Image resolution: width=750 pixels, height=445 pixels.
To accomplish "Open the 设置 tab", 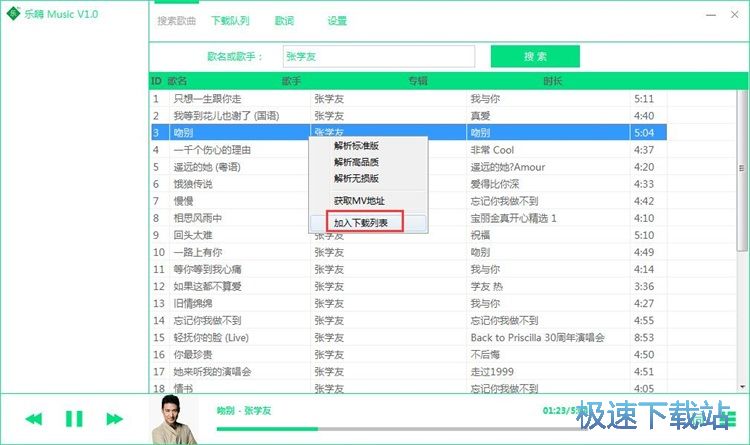I will pyautogui.click(x=337, y=21).
